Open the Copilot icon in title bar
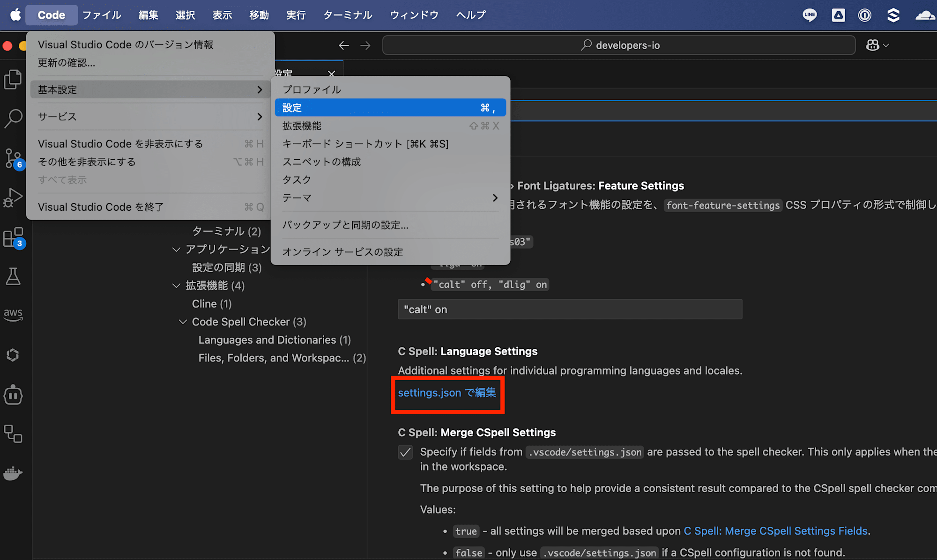937x560 pixels. (x=873, y=45)
